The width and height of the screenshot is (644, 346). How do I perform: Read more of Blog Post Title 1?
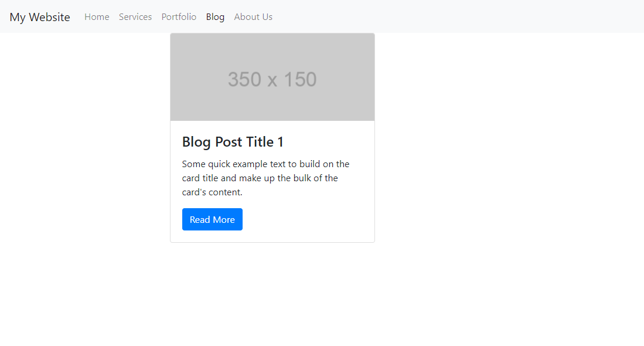click(212, 219)
